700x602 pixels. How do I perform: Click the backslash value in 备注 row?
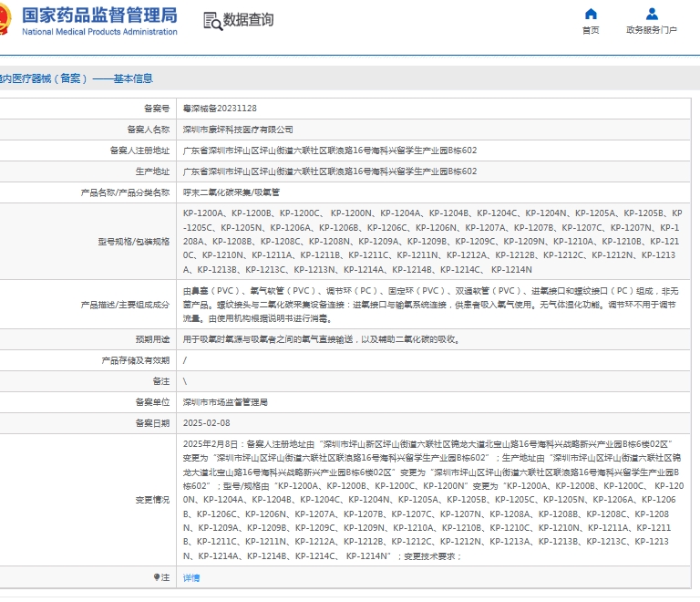click(185, 381)
